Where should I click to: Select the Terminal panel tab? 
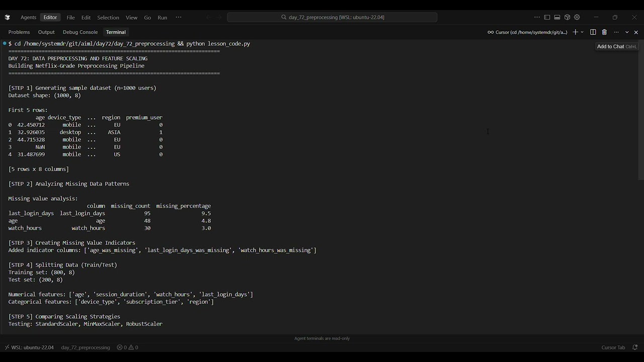point(116,32)
